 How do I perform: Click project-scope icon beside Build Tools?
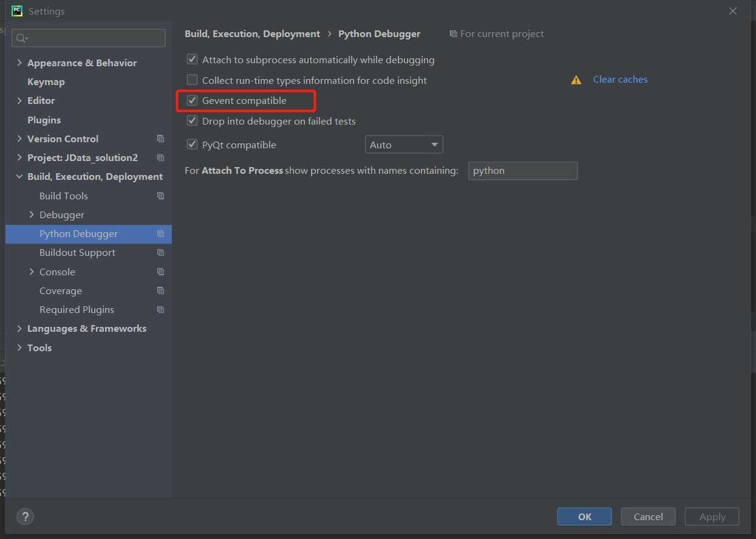[x=160, y=196]
